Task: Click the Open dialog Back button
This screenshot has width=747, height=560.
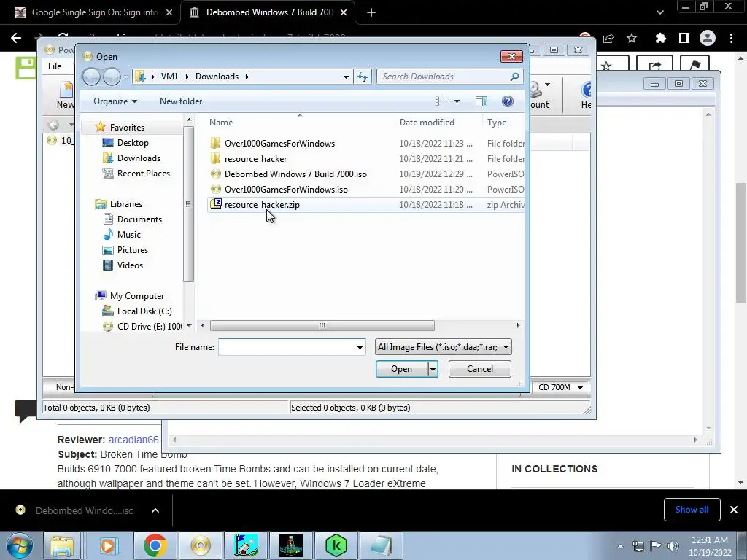Action: click(91, 77)
